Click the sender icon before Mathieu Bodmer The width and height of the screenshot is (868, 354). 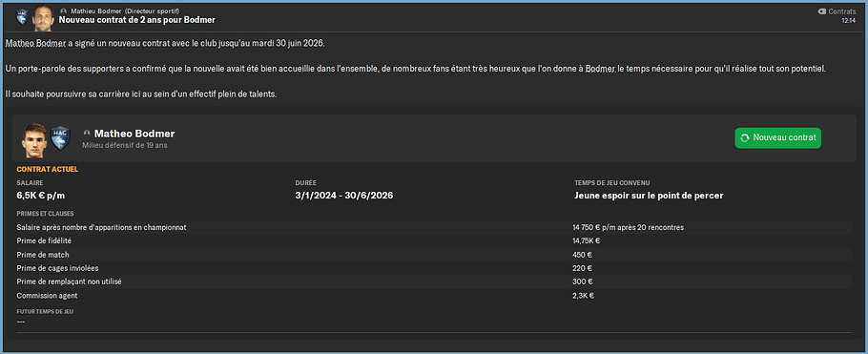click(64, 11)
